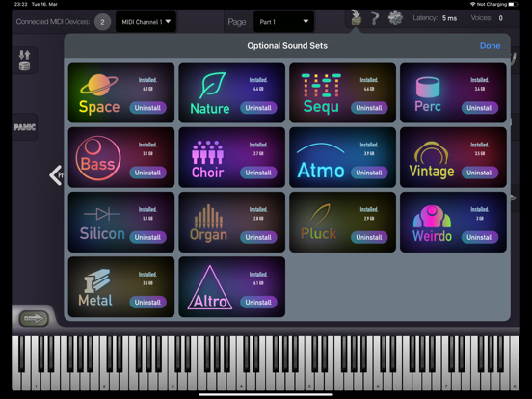Image resolution: width=532 pixels, height=399 pixels.
Task: Uninstall the Pluck sound set
Action: [369, 237]
